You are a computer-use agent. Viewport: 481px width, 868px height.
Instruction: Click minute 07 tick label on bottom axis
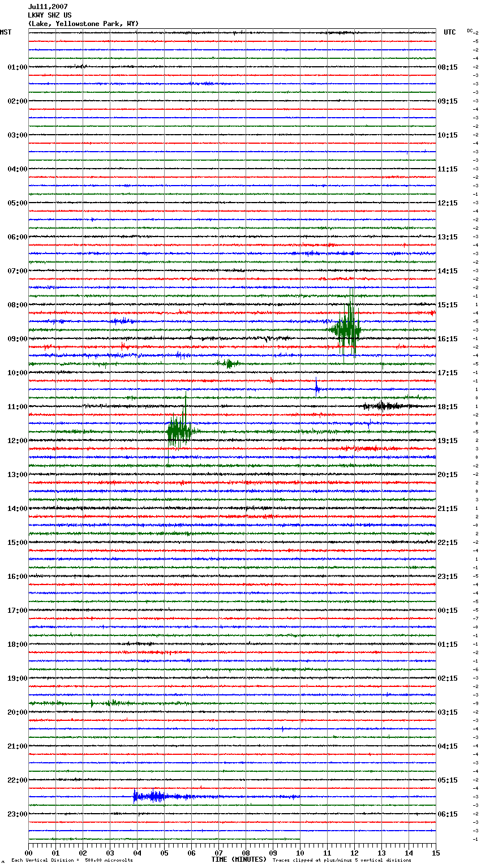pos(218,853)
